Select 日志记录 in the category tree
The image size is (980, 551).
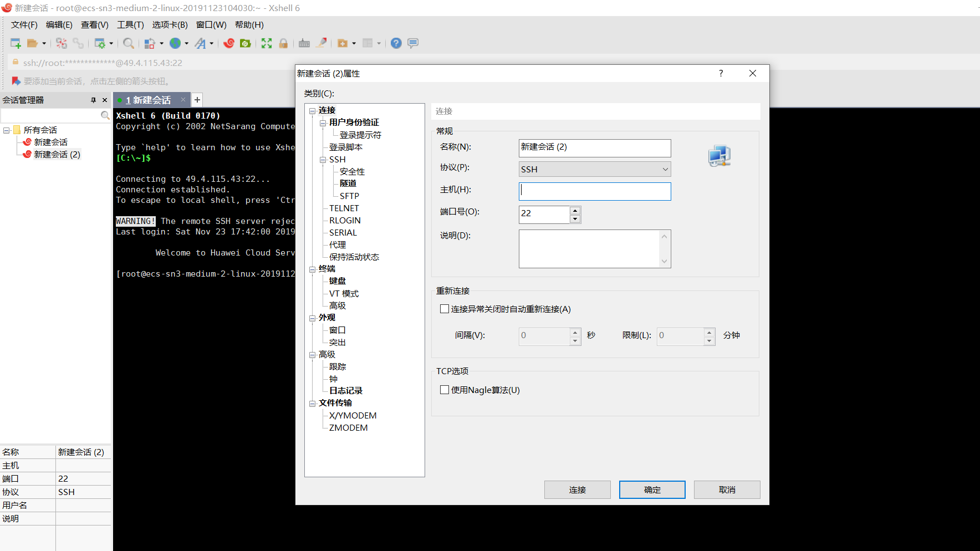pyautogui.click(x=346, y=391)
